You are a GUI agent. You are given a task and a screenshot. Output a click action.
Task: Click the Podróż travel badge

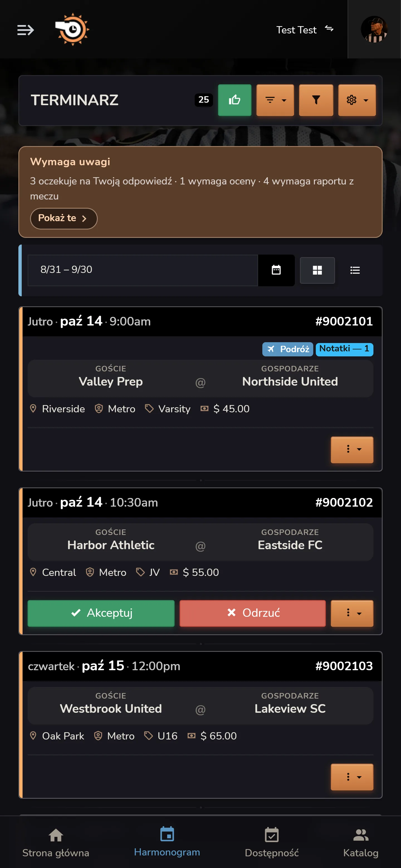point(288,349)
